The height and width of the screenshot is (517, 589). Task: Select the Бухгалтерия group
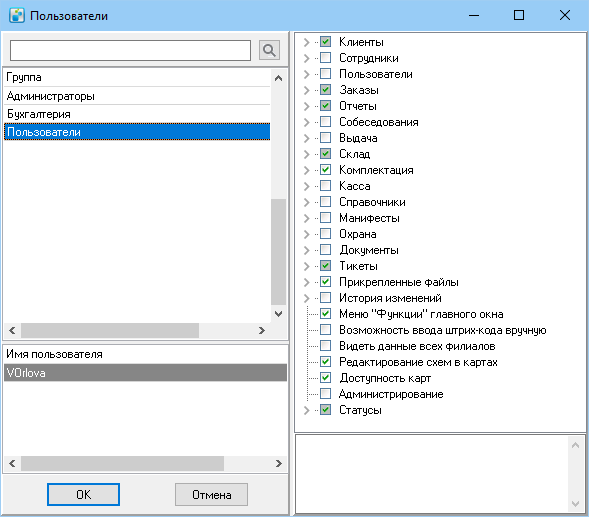tap(137, 114)
